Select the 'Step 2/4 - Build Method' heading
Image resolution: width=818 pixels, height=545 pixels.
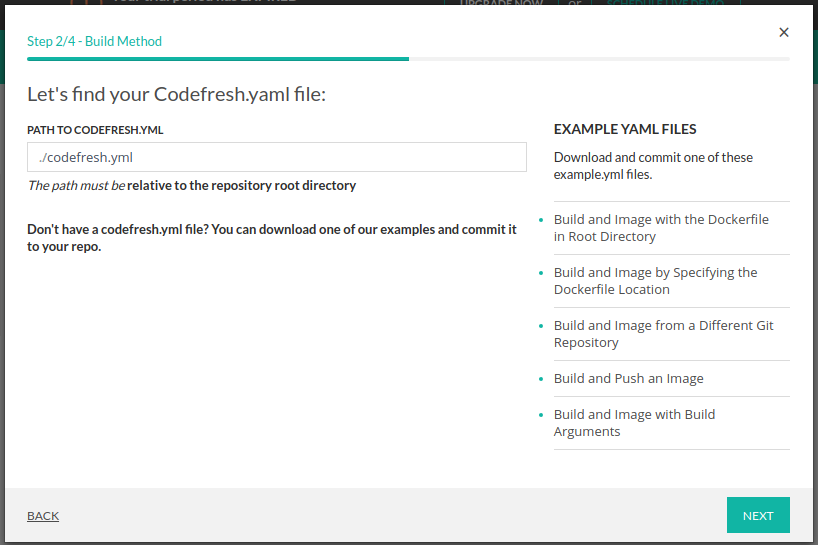(x=94, y=41)
